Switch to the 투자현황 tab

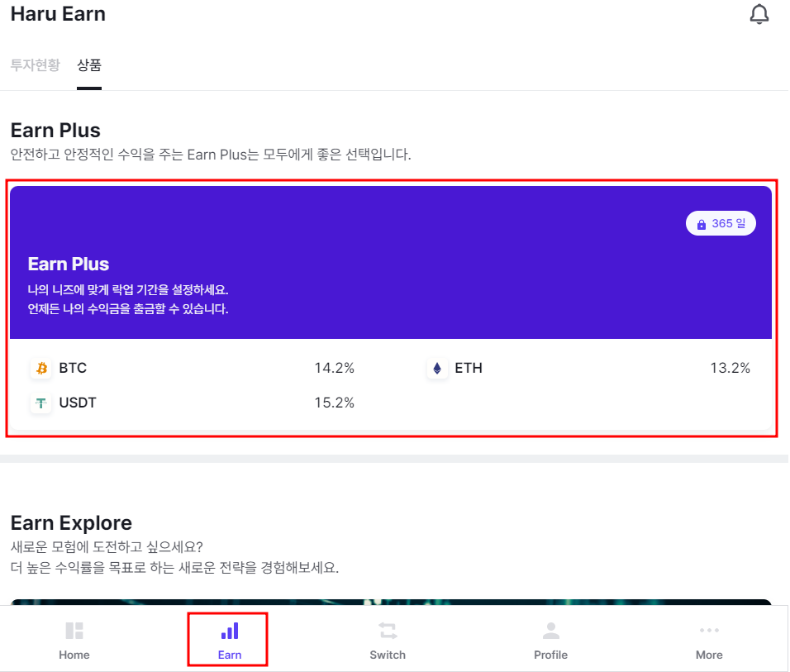(x=36, y=65)
